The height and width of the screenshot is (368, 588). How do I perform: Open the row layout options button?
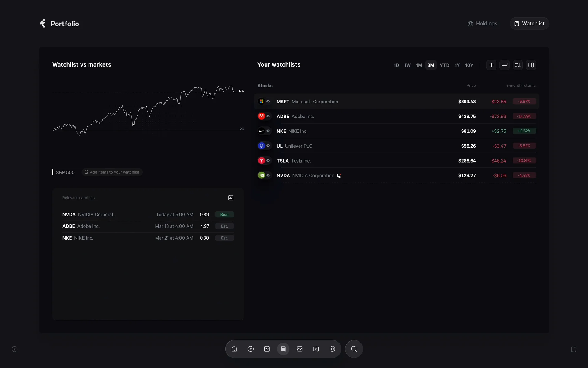pos(504,65)
